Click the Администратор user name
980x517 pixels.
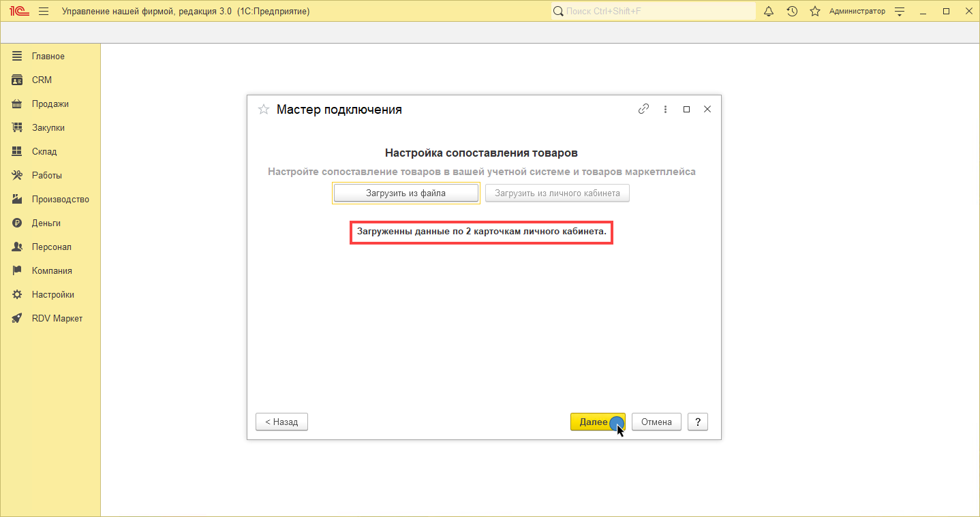tap(857, 11)
